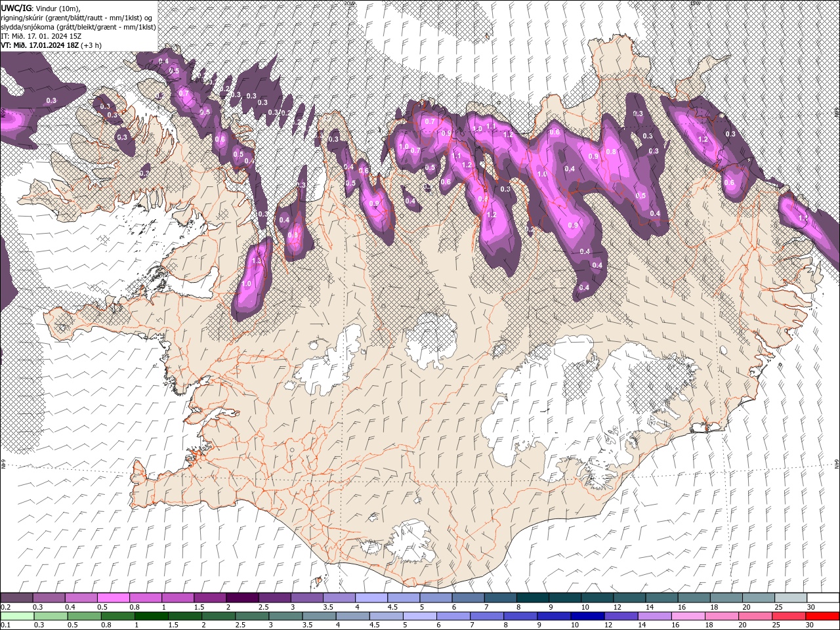Click the 1.3 snowfall value on the map

click(x=257, y=261)
